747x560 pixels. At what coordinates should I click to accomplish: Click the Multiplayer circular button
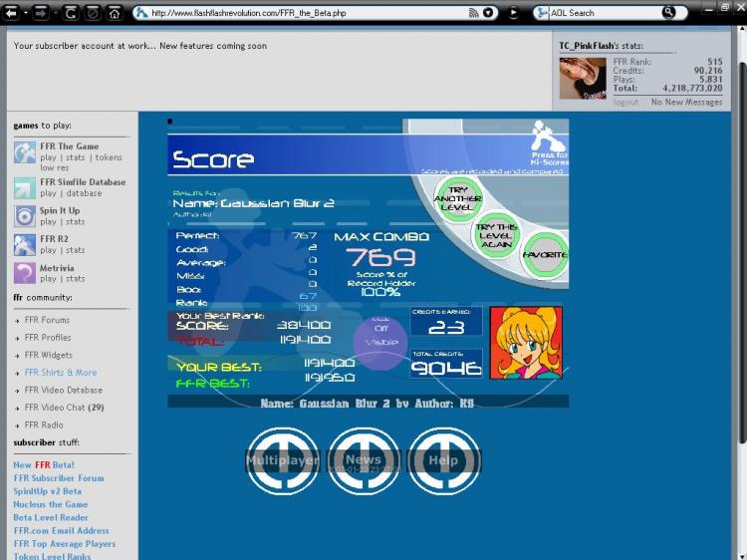click(x=283, y=460)
